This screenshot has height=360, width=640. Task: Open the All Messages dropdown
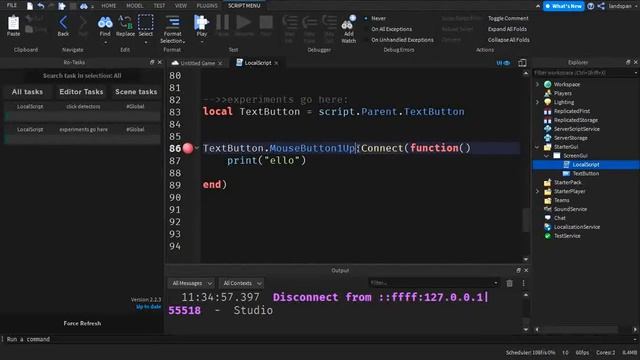pos(191,283)
